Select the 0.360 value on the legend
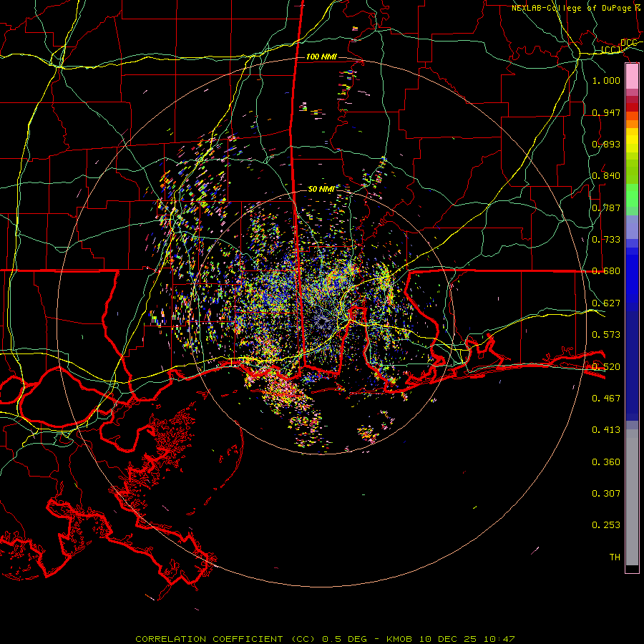644x644 pixels. pos(606,462)
